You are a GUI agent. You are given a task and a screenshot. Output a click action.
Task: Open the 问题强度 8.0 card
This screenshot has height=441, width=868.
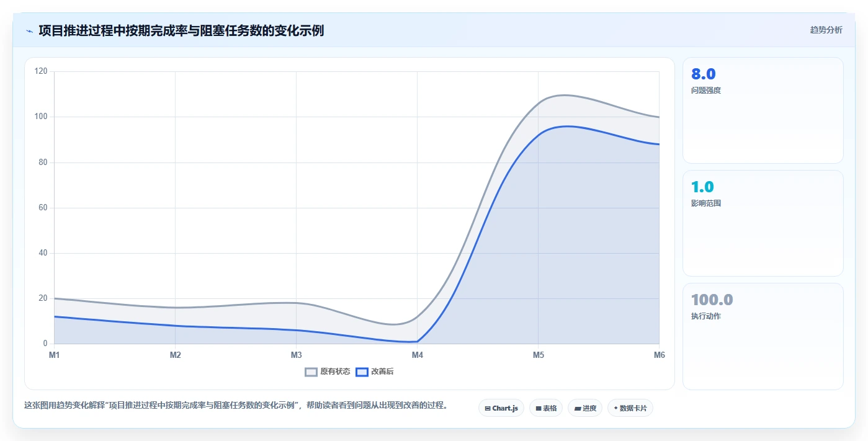click(763, 110)
